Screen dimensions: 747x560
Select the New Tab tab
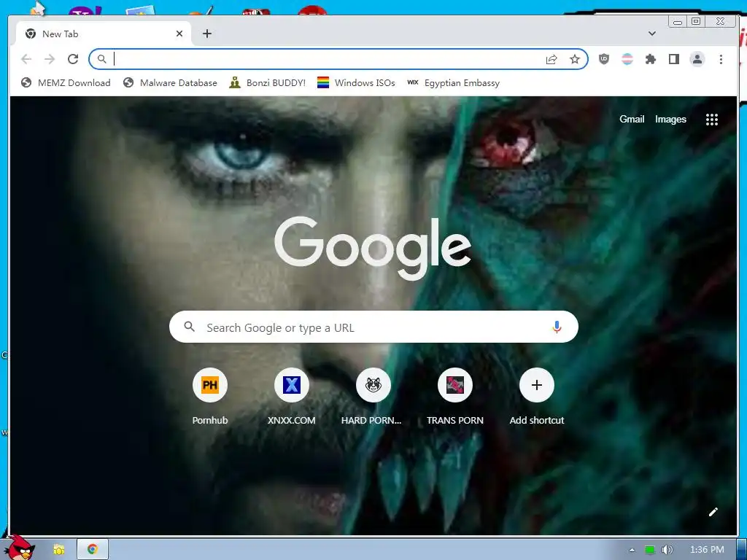point(104,34)
